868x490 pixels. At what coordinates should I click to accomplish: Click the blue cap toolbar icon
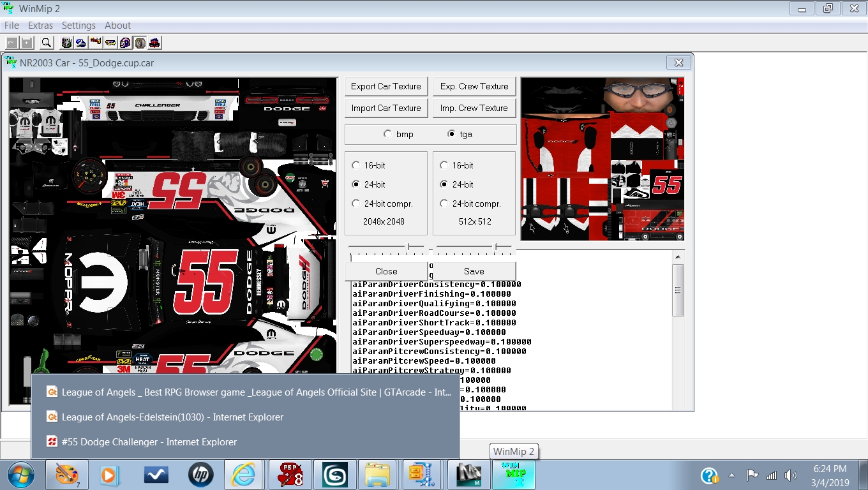[x=81, y=43]
